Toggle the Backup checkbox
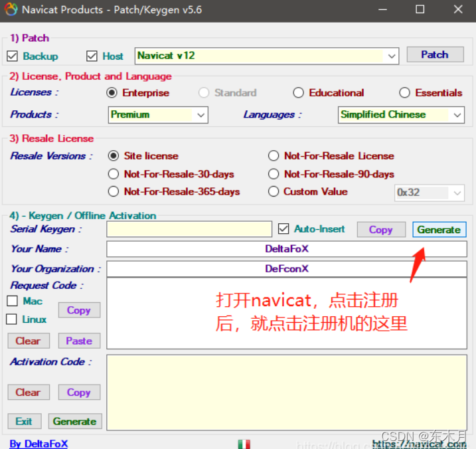The width and height of the screenshot is (476, 449). tap(12, 56)
